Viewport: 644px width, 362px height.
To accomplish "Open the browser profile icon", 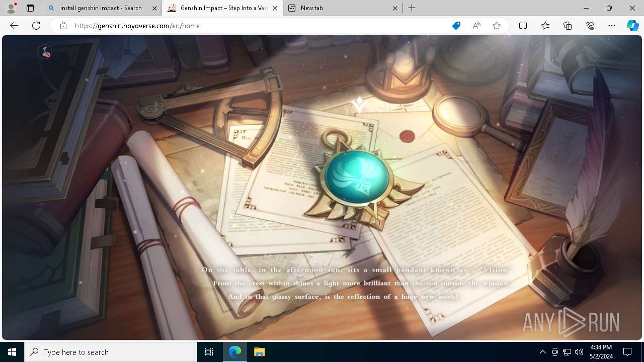I will coord(11,8).
